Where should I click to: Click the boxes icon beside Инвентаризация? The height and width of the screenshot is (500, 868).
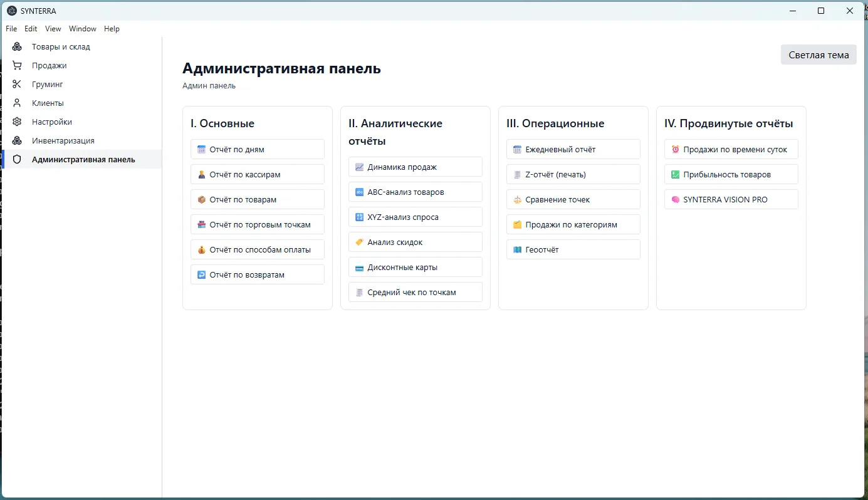pos(17,140)
